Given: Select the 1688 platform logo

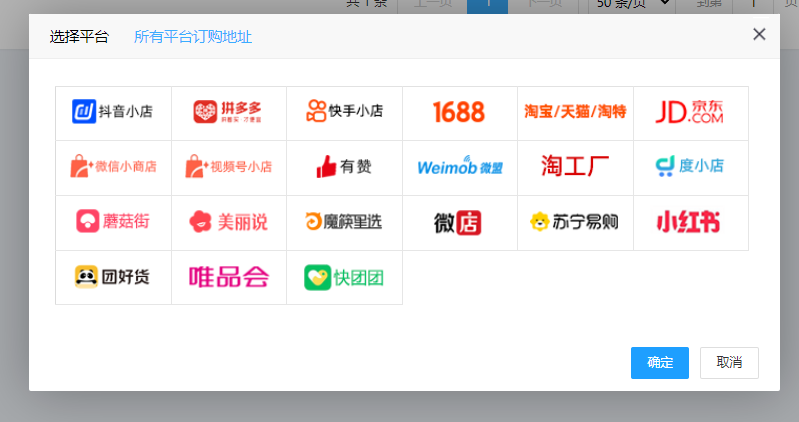Looking at the screenshot, I should click(x=459, y=112).
